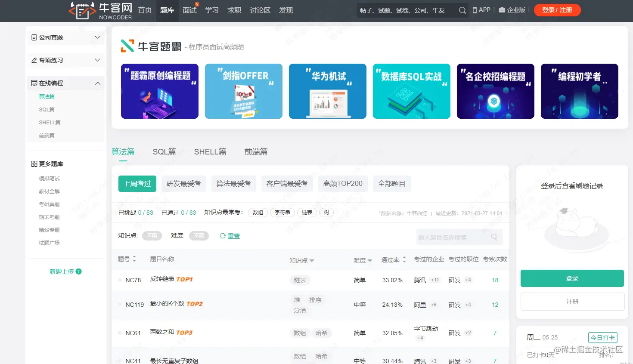The width and height of the screenshot is (633, 364).
Task: Switch to the 前端篇 tab above the problem list
Action: tap(256, 152)
